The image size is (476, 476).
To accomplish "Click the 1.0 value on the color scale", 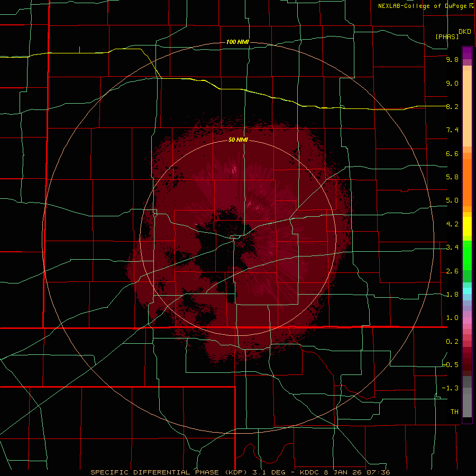I will (x=452, y=318).
